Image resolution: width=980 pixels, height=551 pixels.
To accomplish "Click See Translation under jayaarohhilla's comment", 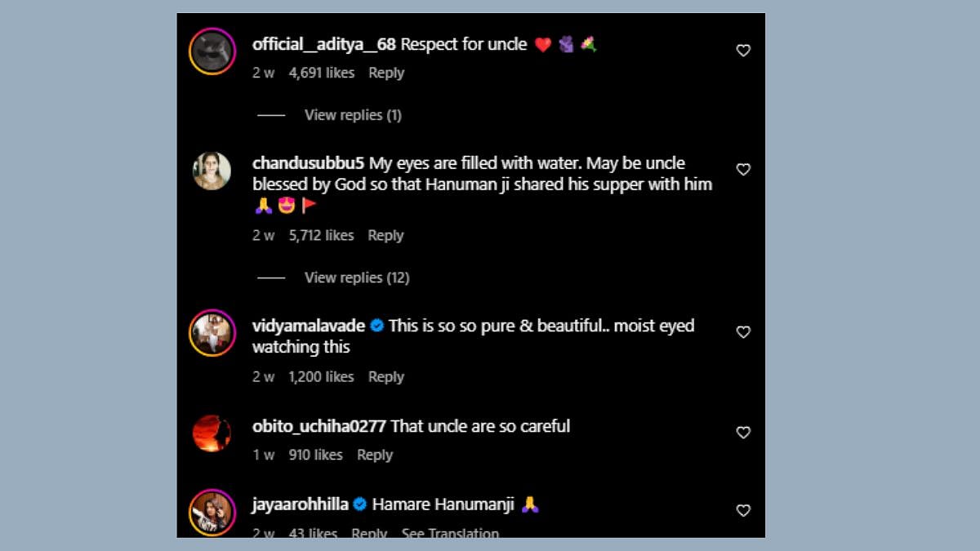I will click(450, 533).
